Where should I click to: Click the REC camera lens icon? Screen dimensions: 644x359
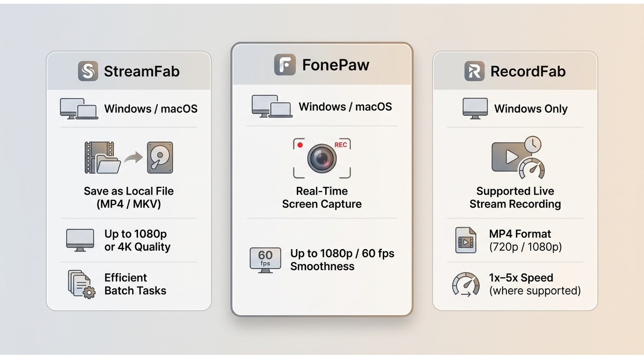pos(322,158)
